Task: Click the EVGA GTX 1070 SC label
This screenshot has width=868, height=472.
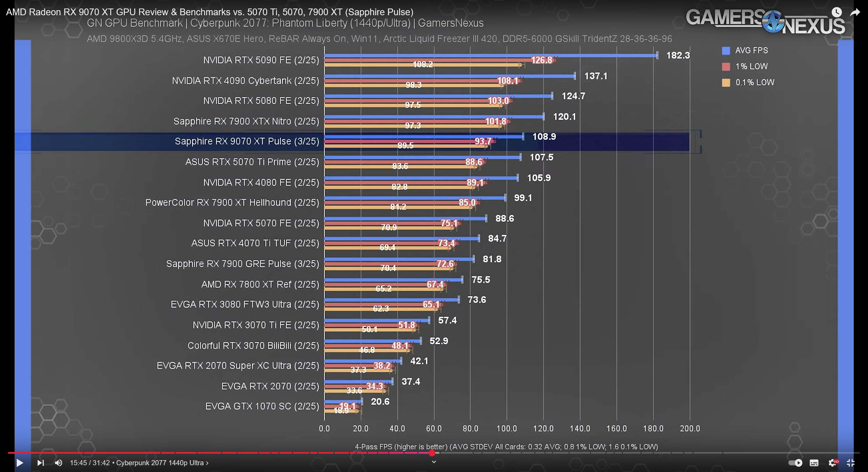Action: point(262,406)
